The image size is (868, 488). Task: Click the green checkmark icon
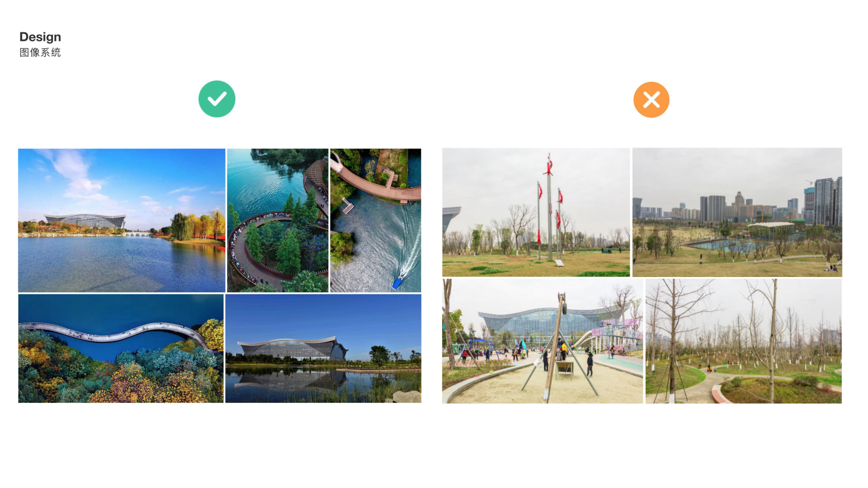[217, 99]
